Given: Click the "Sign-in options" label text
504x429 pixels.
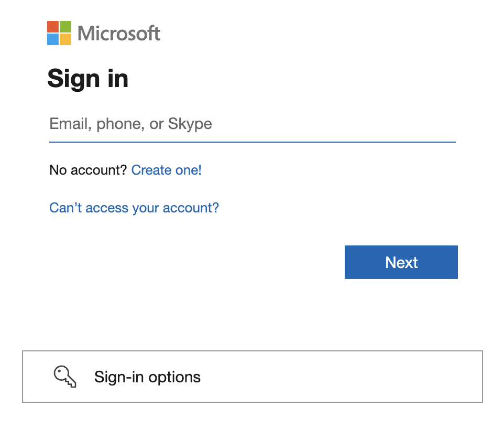Looking at the screenshot, I should coord(147,377).
